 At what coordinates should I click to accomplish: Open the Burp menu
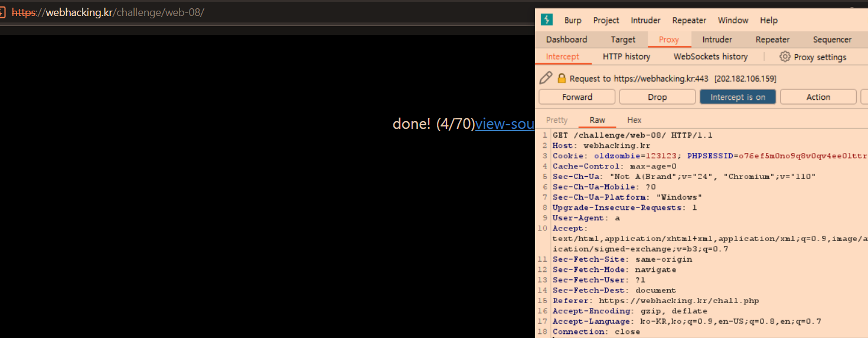573,20
